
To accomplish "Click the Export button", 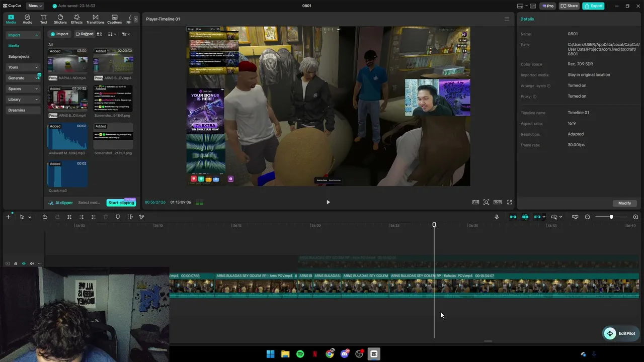I will (593, 6).
